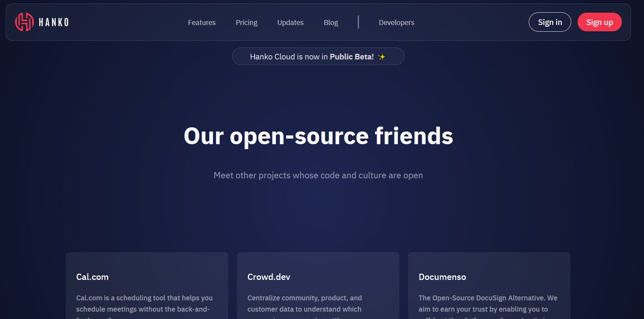
Task: Open the Hanko Cloud Public Beta announcement
Action: (318, 56)
